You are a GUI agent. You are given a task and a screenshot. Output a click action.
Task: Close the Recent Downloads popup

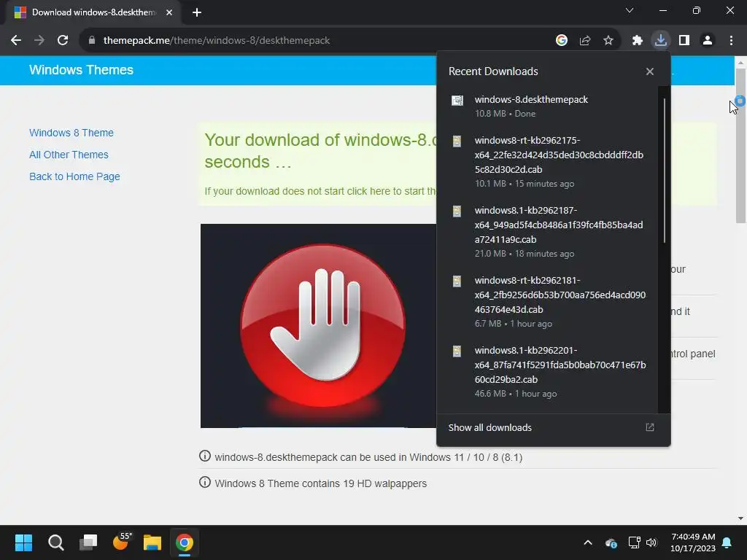point(650,71)
